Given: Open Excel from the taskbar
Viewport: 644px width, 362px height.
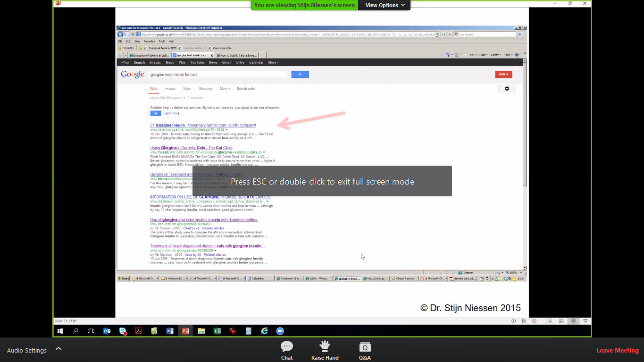Looking at the screenshot, I should tap(217, 331).
